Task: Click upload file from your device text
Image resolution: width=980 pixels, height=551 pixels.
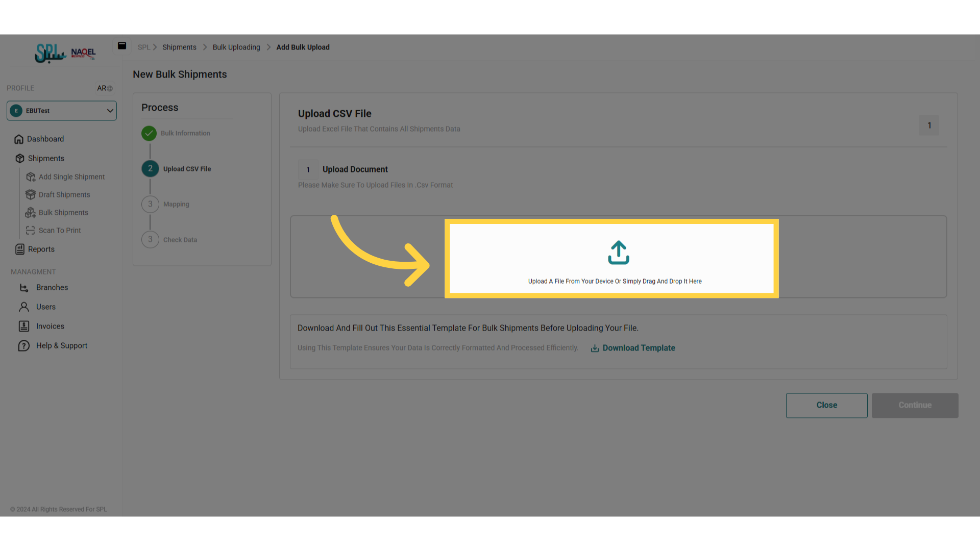Action: 615,282
